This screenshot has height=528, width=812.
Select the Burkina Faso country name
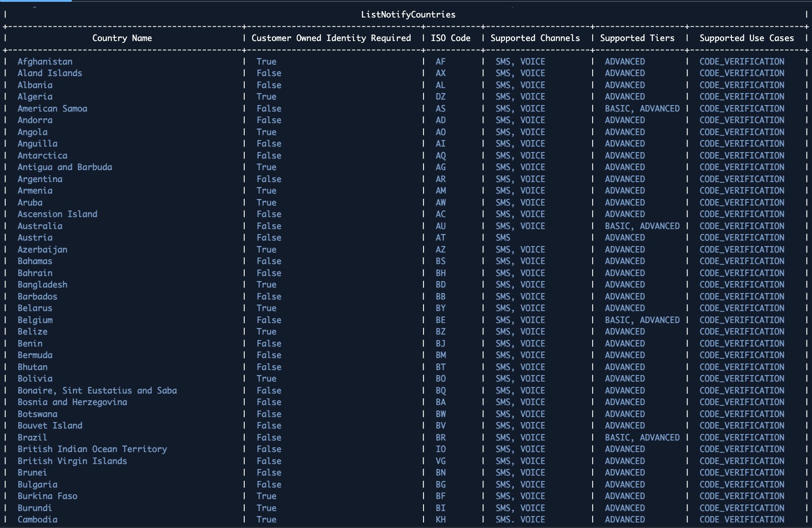click(47, 496)
